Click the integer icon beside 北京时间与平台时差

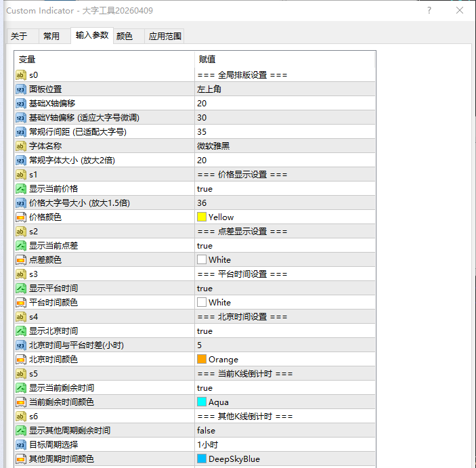point(20,345)
